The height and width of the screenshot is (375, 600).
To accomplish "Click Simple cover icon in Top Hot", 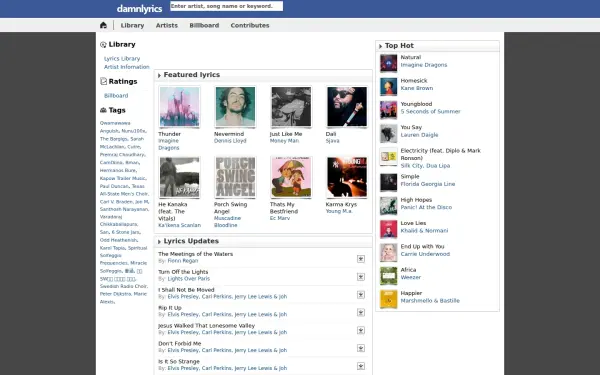I will coord(388,182).
